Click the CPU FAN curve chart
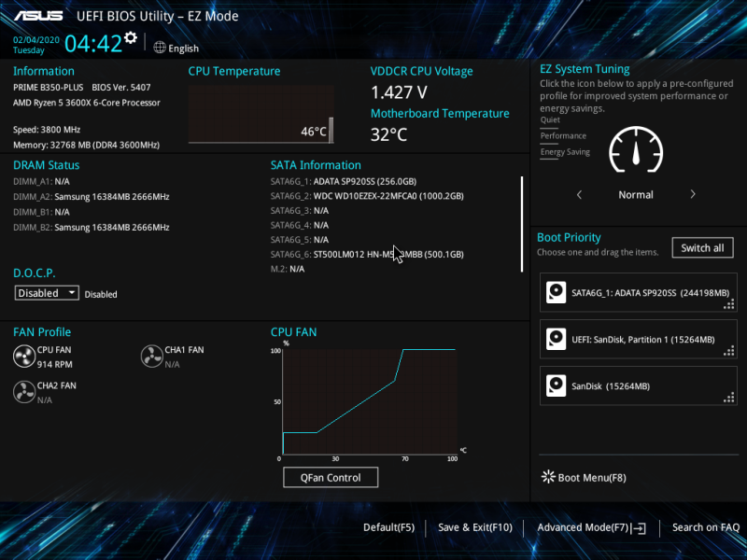747x560 pixels. coord(370,401)
